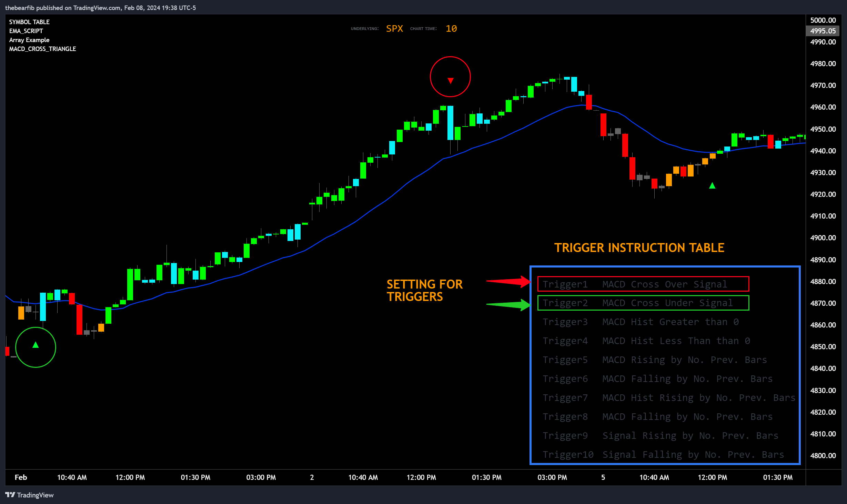Click the blue EMA line near 4900 level
This screenshot has height=504, width=847.
[x=326, y=237]
